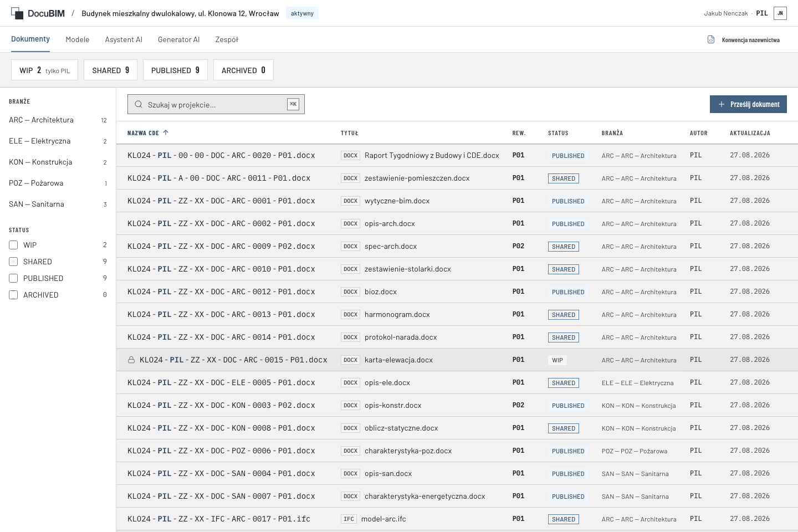
Task: Click the search magnifier icon
Action: point(139,104)
